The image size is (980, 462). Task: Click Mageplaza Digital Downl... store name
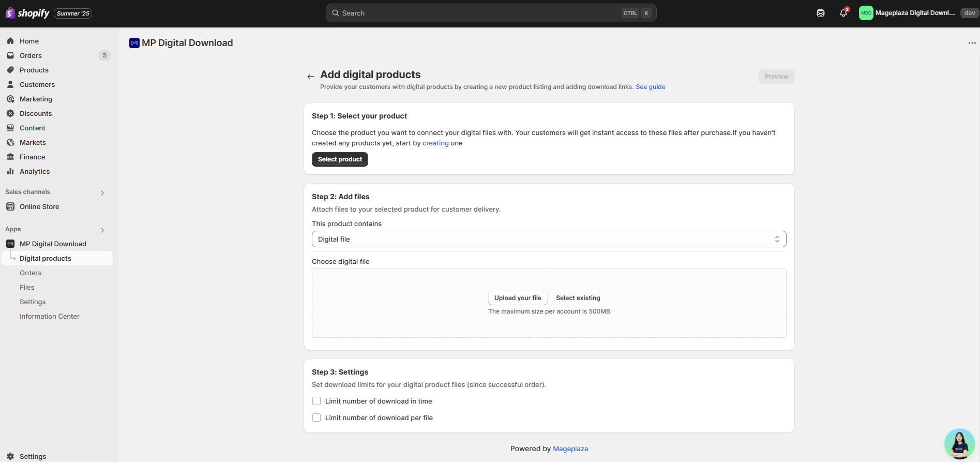(x=915, y=13)
